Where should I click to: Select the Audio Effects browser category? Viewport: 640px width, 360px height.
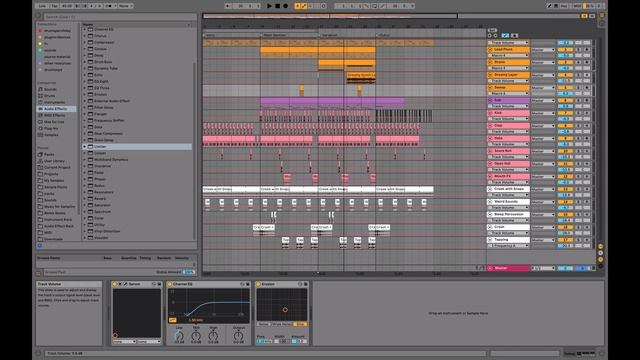tap(56, 109)
